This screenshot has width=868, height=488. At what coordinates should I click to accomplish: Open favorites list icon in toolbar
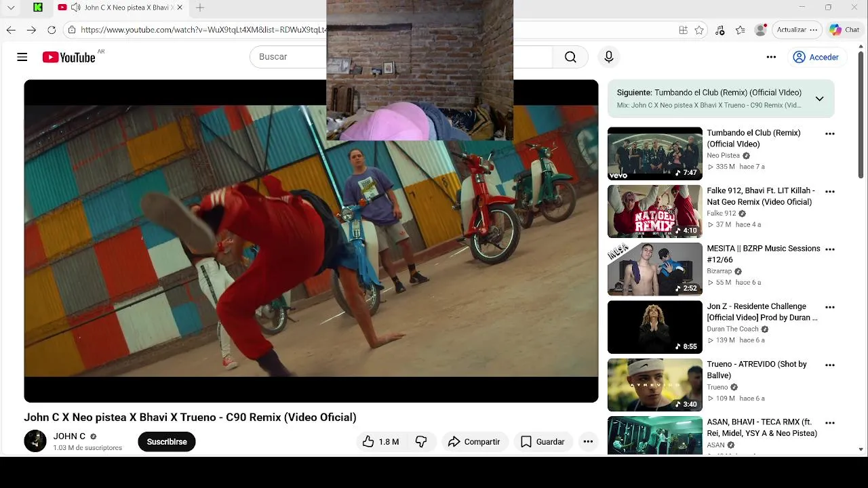coord(741,30)
